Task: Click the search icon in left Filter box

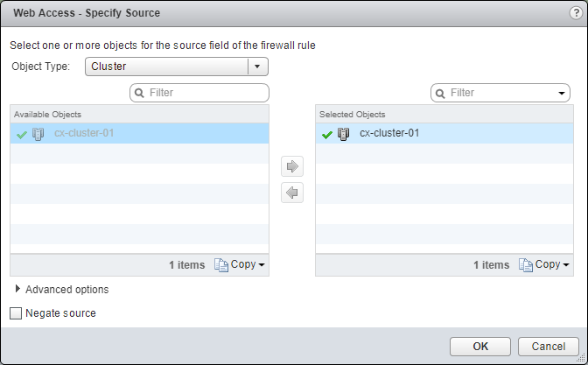Action: (x=139, y=93)
